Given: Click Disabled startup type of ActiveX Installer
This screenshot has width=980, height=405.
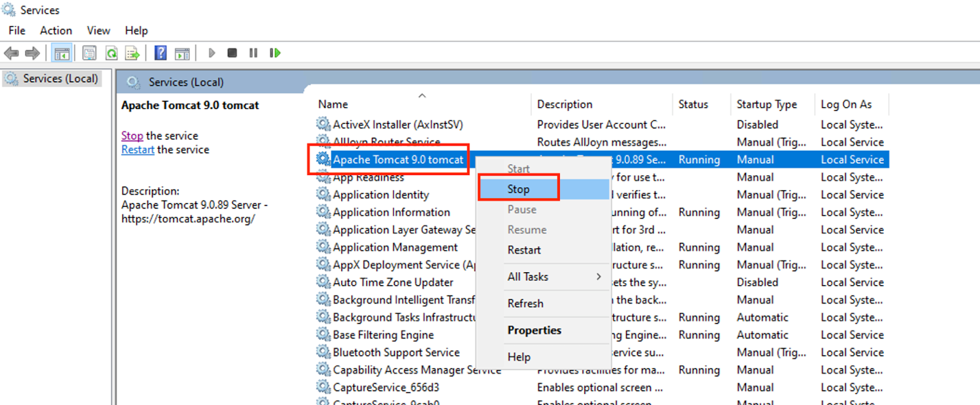Looking at the screenshot, I should [757, 124].
